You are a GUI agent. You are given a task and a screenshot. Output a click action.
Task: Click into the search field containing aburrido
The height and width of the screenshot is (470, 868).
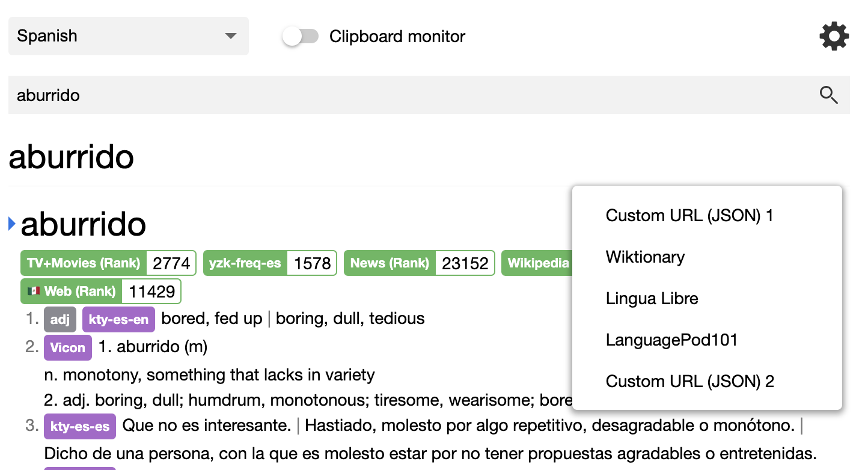point(409,95)
